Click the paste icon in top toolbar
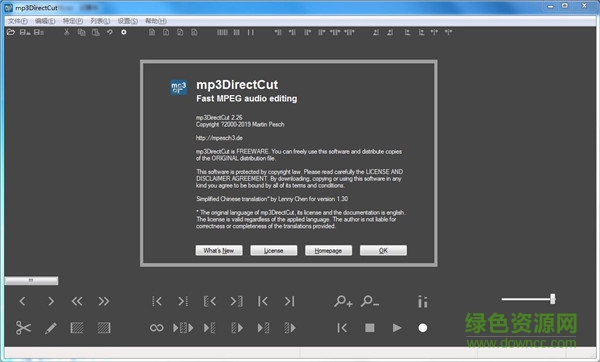This screenshot has height=362, width=600. coord(96,33)
